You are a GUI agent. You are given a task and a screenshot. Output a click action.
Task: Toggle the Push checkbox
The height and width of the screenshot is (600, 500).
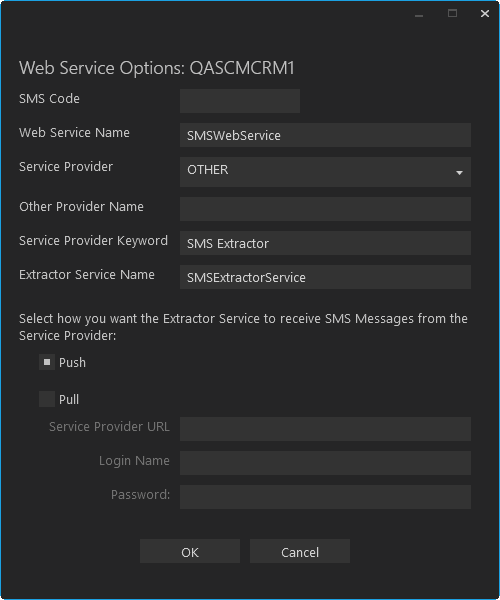tap(47, 362)
